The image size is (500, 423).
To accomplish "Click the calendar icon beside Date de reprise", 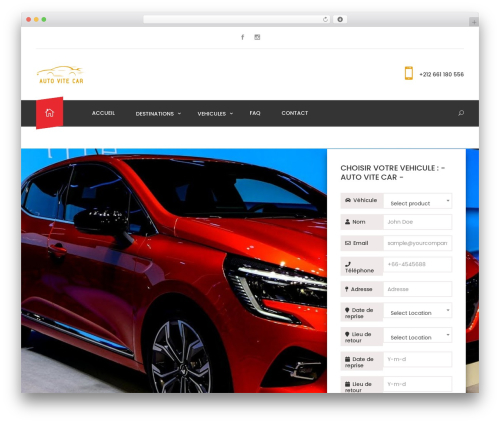I will (x=347, y=359).
